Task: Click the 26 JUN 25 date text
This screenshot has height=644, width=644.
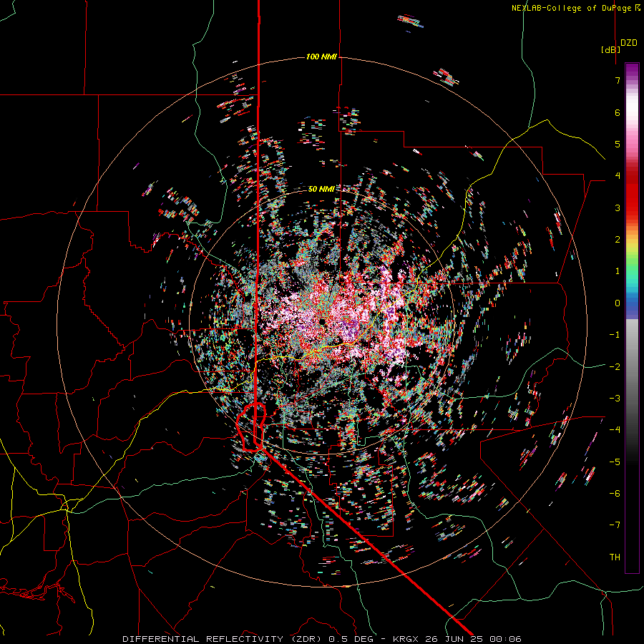Action: click(453, 639)
